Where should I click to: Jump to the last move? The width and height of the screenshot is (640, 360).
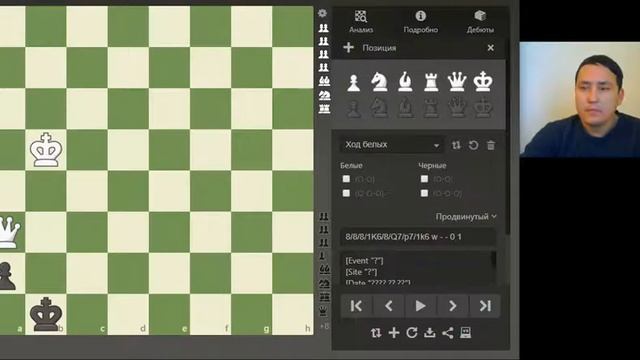(x=484, y=306)
